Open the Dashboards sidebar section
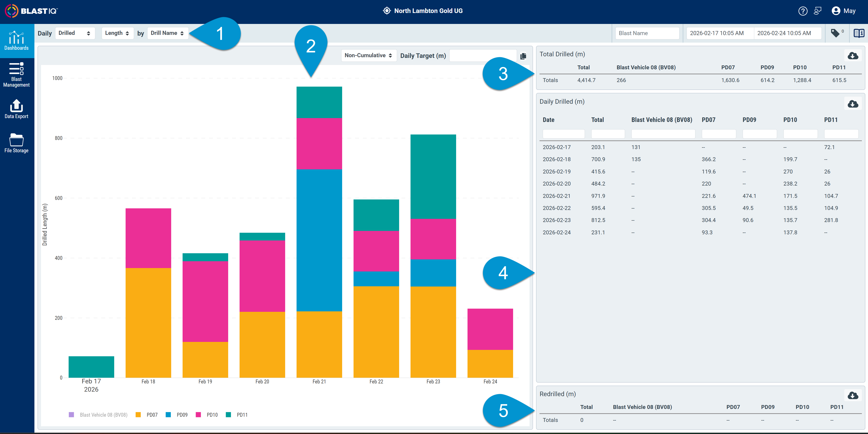Viewport: 868px width, 434px height. coord(16,40)
